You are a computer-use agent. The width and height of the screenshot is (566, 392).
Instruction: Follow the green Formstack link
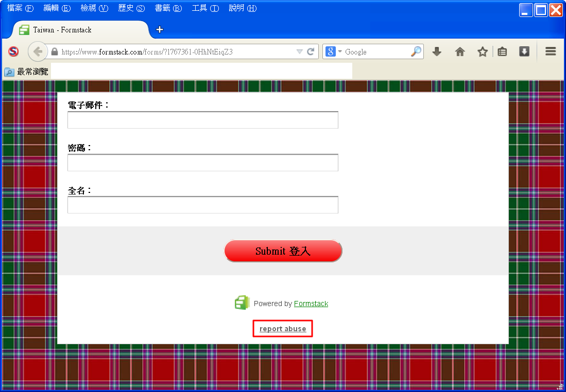pos(311,304)
